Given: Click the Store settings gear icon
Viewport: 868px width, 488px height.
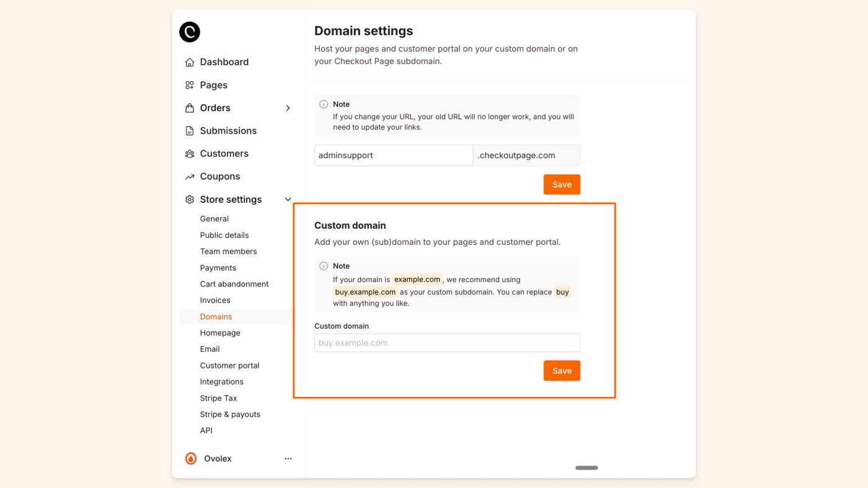Looking at the screenshot, I should (189, 199).
